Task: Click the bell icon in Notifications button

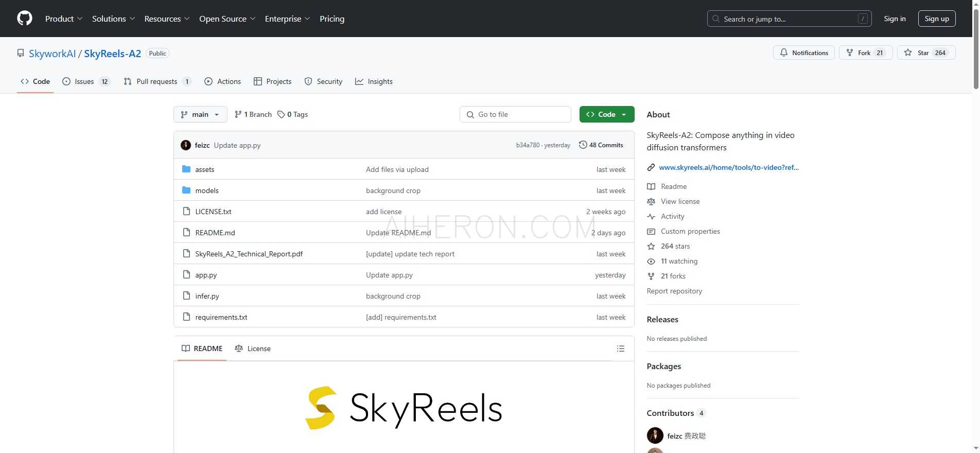Action: pyautogui.click(x=784, y=53)
